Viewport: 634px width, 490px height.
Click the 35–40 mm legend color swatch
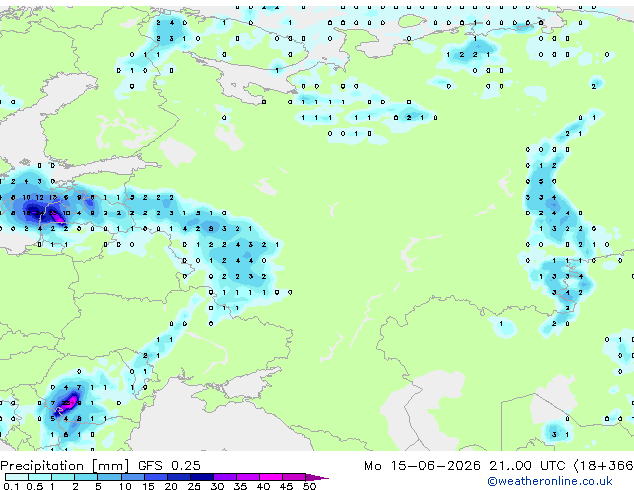(x=247, y=477)
